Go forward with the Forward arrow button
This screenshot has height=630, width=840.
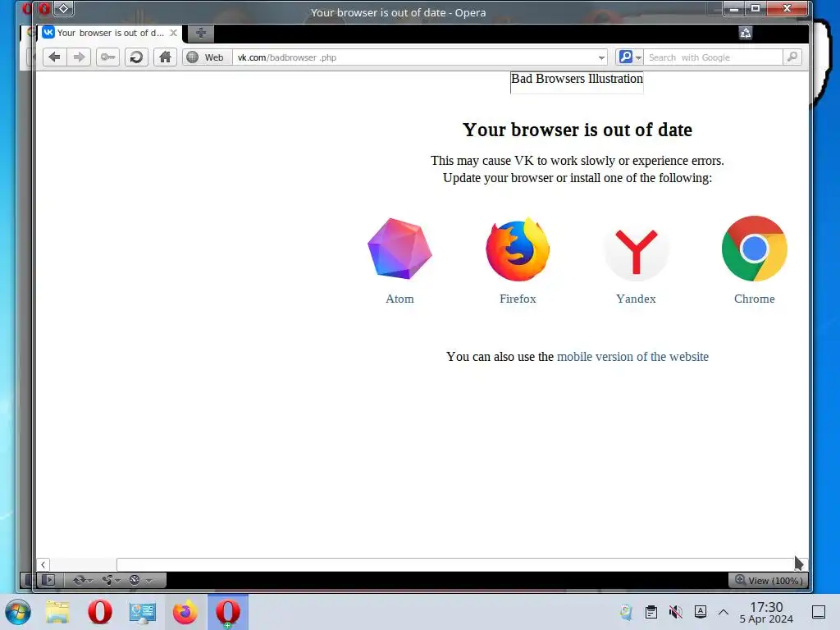(79, 57)
